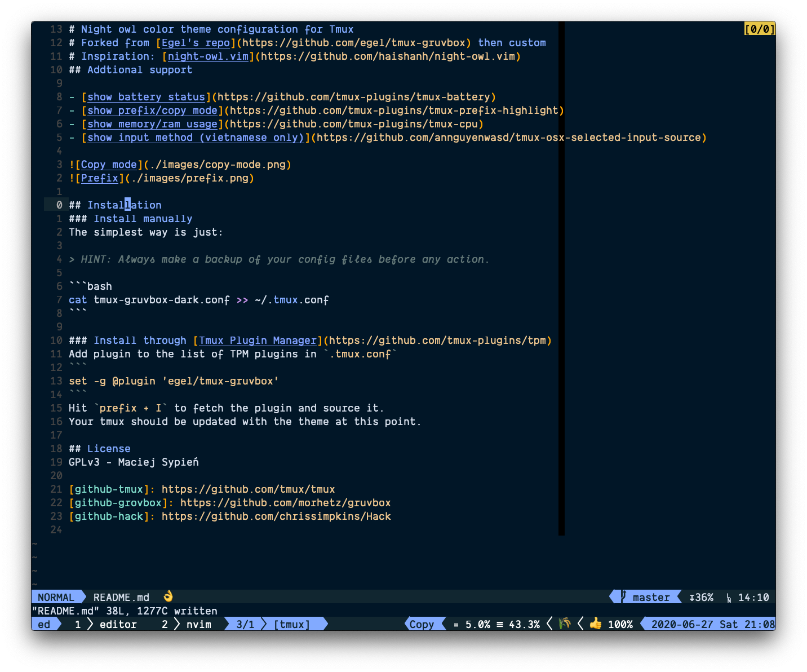Click the master branch name
The height and width of the screenshot is (672, 807).
(x=651, y=598)
